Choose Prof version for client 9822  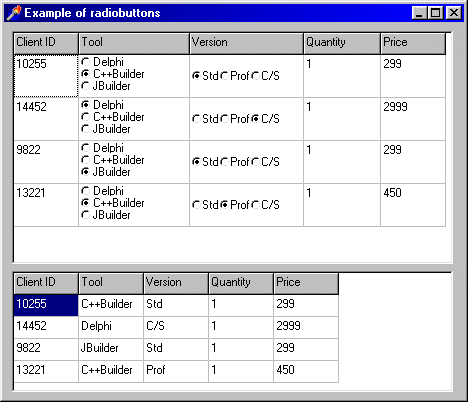click(225, 162)
